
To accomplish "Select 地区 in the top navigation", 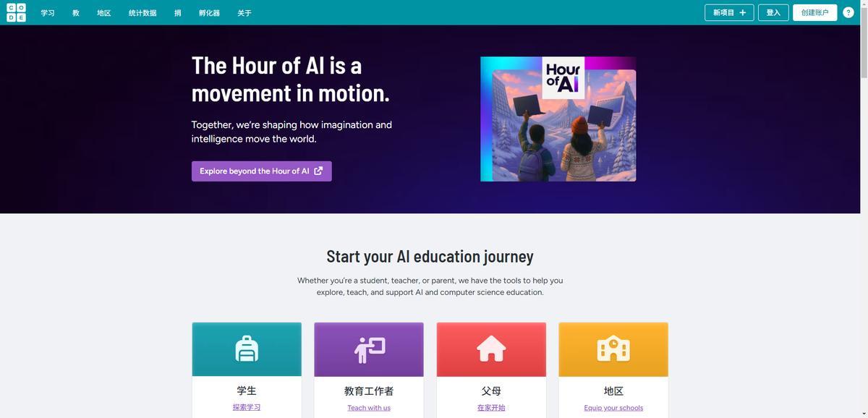I will [104, 13].
